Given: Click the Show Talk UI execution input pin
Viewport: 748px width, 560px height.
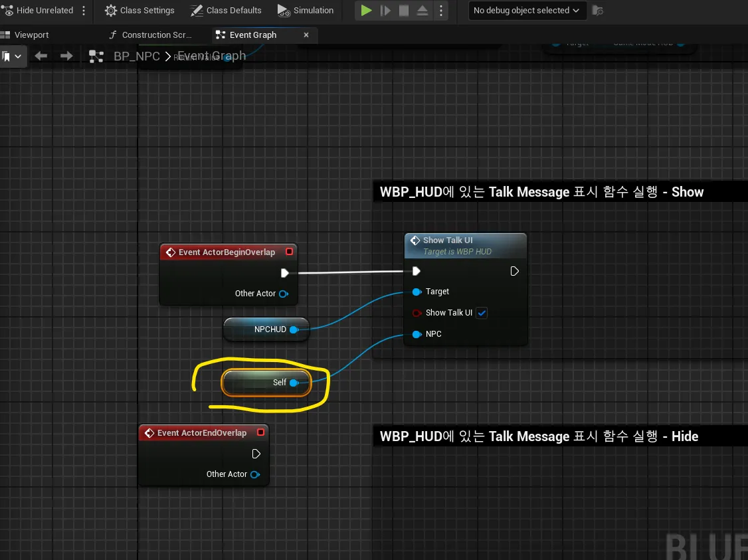Looking at the screenshot, I should click(416, 271).
